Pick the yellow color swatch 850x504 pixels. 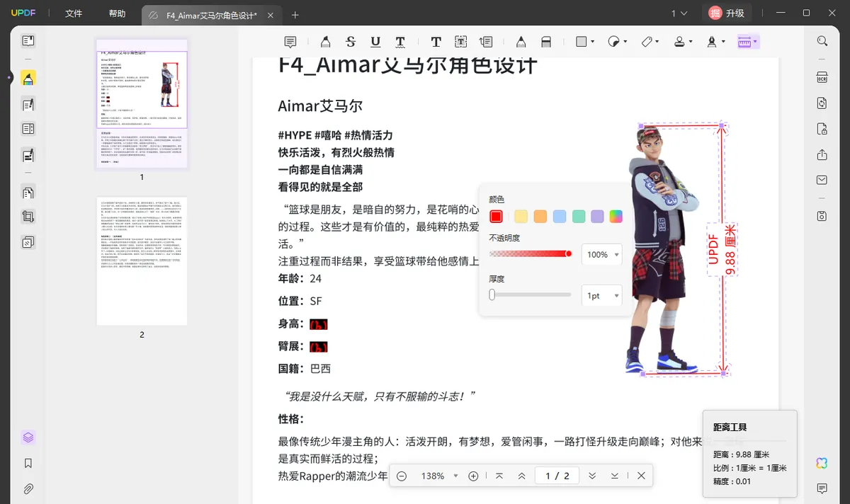[521, 217]
